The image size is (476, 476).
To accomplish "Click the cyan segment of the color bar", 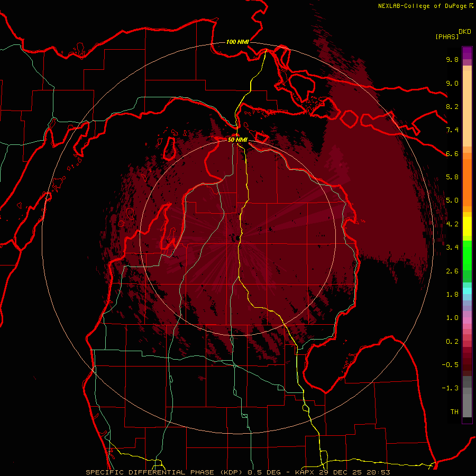I will coord(467,290).
